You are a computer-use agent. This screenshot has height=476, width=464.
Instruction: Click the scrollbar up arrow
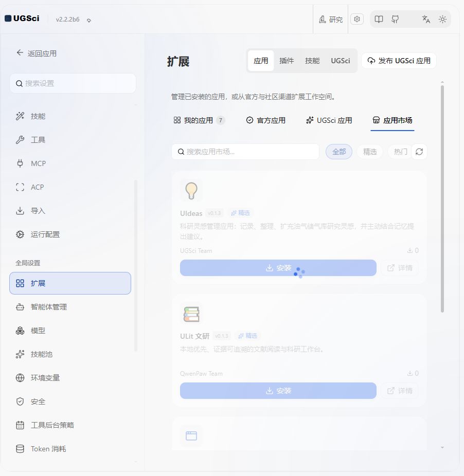[x=442, y=82]
